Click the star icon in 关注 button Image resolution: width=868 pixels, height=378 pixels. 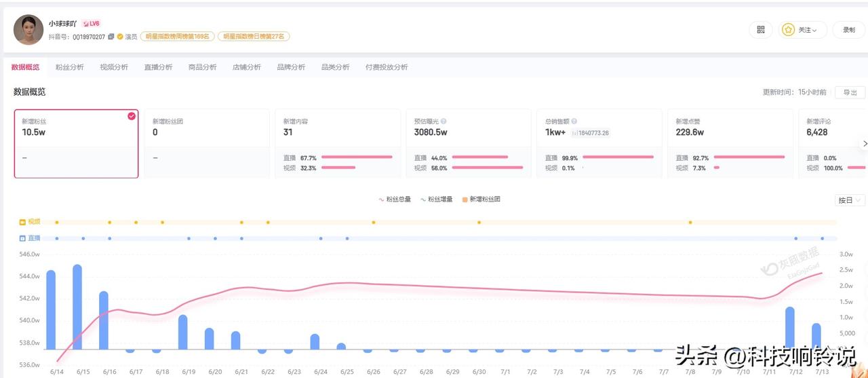[x=788, y=30]
